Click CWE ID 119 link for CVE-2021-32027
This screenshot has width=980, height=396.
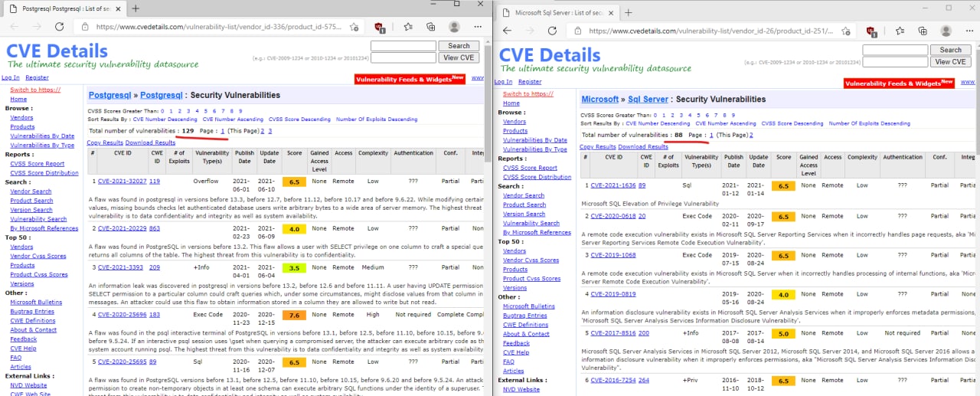click(155, 182)
